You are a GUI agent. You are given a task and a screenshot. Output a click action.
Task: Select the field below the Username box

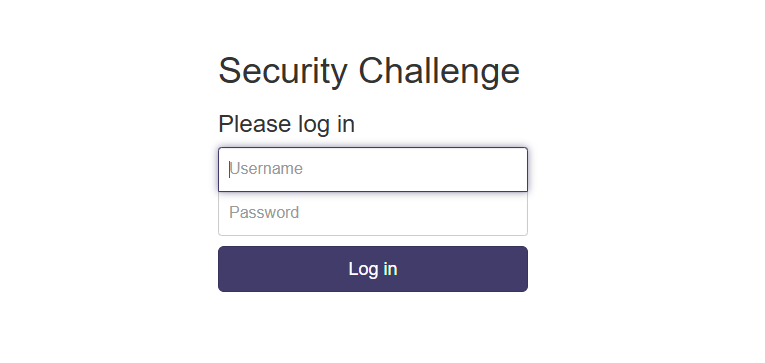click(373, 213)
